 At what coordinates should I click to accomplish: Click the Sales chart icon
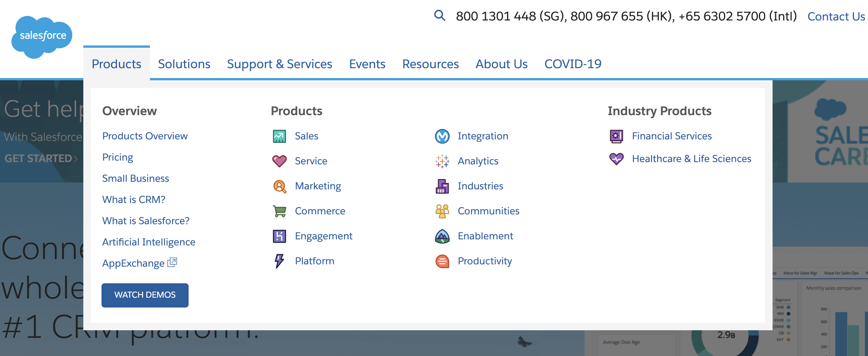279,136
